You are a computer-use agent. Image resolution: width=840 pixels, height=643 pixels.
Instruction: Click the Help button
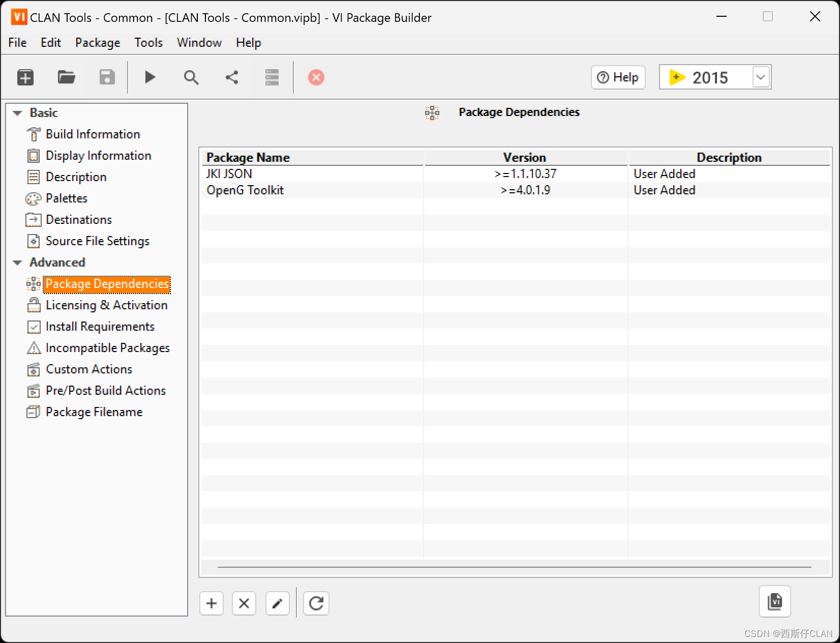pyautogui.click(x=618, y=77)
